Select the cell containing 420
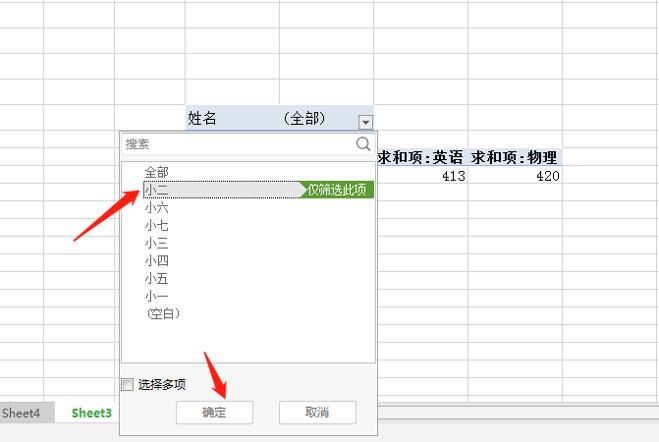 click(515, 176)
